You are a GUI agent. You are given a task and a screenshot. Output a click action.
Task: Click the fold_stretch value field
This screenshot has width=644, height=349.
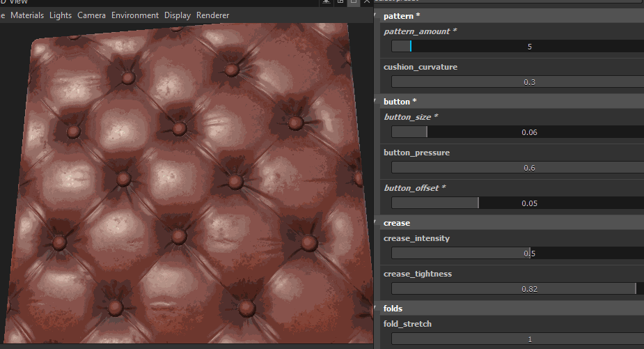pyautogui.click(x=517, y=339)
